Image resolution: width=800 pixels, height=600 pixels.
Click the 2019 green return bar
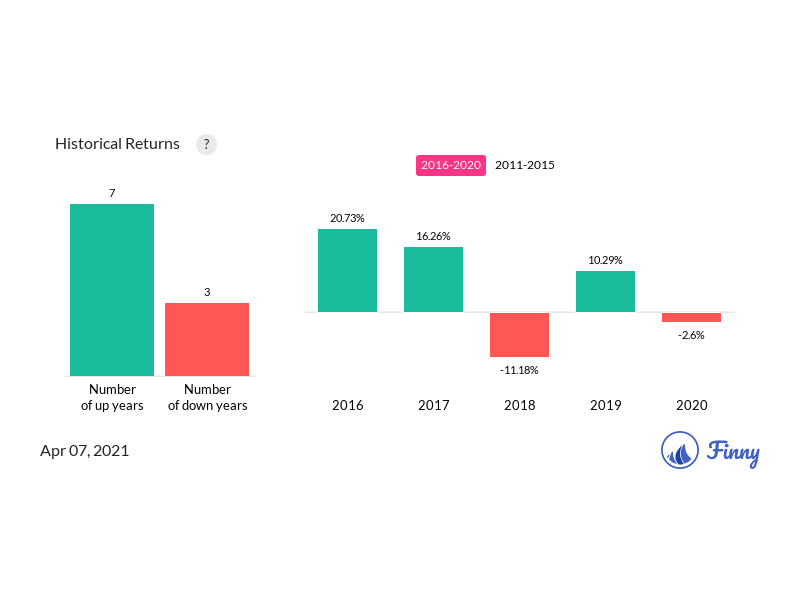[605, 291]
